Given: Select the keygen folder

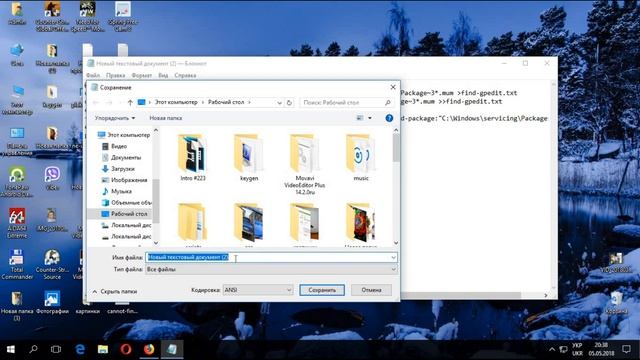Looking at the screenshot, I should pos(249,158).
